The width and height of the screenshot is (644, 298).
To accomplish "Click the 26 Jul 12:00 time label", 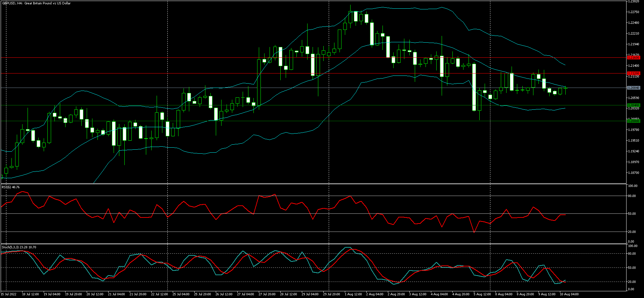I will (x=224, y=294).
